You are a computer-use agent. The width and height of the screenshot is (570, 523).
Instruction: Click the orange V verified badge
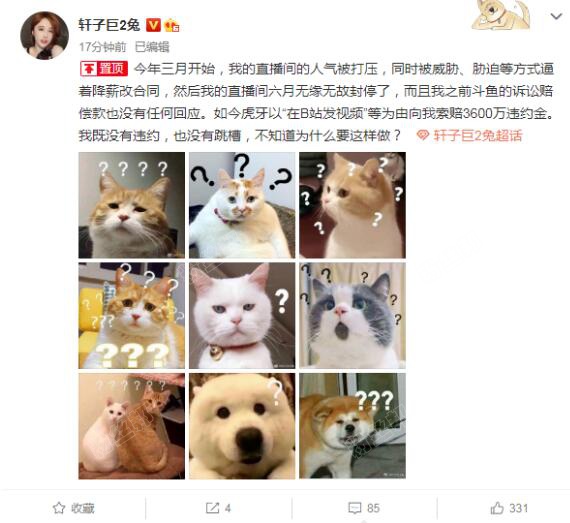[x=153, y=25]
